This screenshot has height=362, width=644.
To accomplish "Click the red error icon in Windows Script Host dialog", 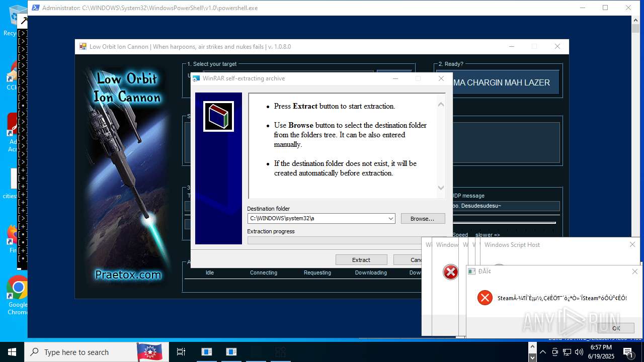I will point(451,272).
